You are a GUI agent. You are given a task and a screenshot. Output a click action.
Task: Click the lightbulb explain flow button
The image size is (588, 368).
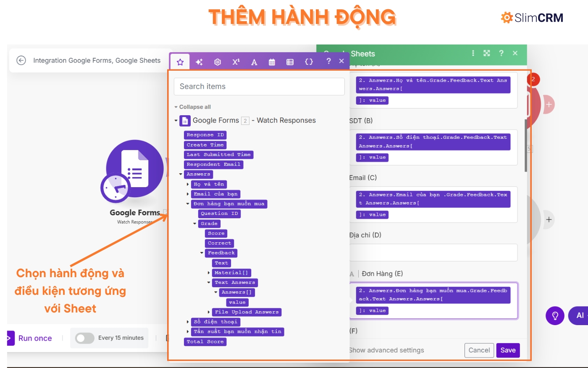pyautogui.click(x=555, y=315)
